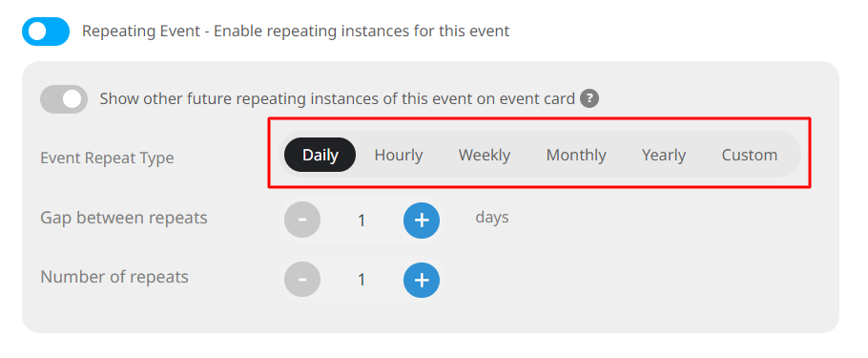The width and height of the screenshot is (868, 358).
Task: Click the gap between repeats value field
Action: [x=362, y=221]
